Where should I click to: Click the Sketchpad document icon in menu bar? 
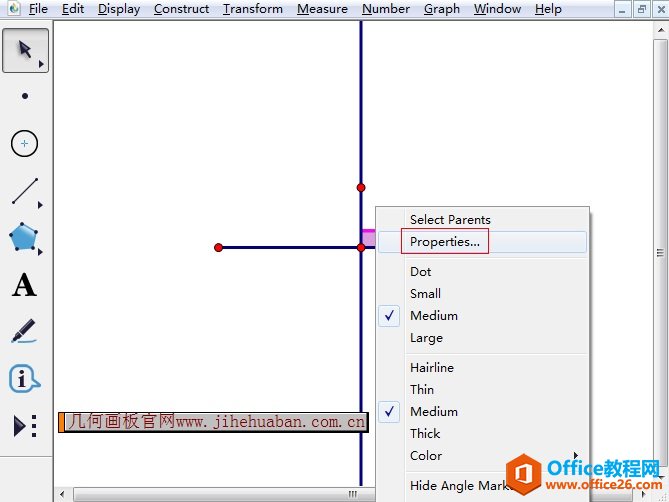coord(14,8)
